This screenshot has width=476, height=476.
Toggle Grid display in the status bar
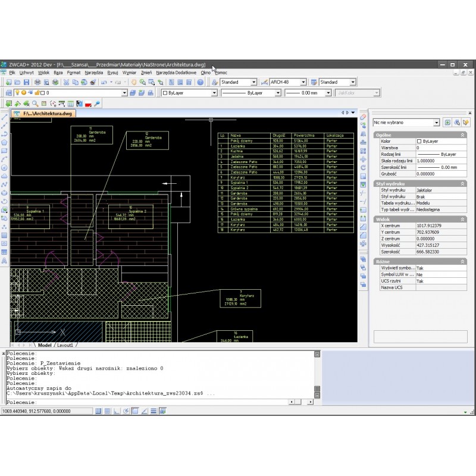[108, 411]
